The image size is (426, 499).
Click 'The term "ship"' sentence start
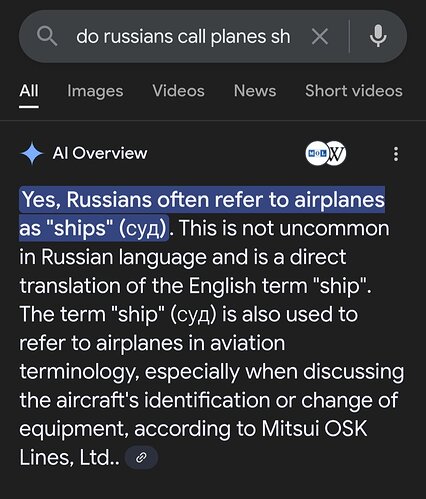[x=89, y=314]
